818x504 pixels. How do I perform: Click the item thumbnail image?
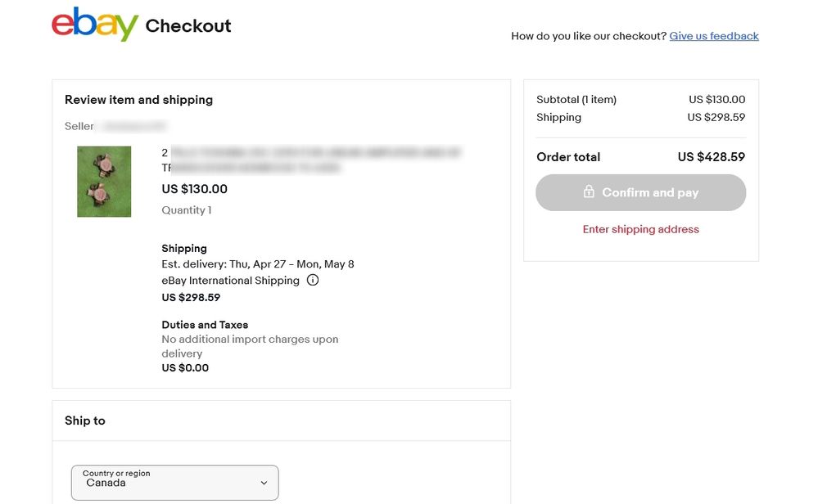click(104, 182)
